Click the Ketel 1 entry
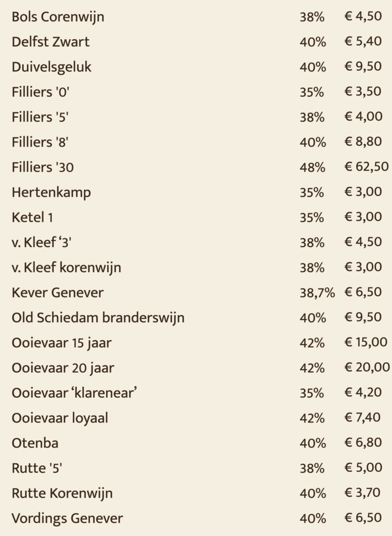Image resolution: width=392 pixels, height=536 pixels. pyautogui.click(x=32, y=217)
